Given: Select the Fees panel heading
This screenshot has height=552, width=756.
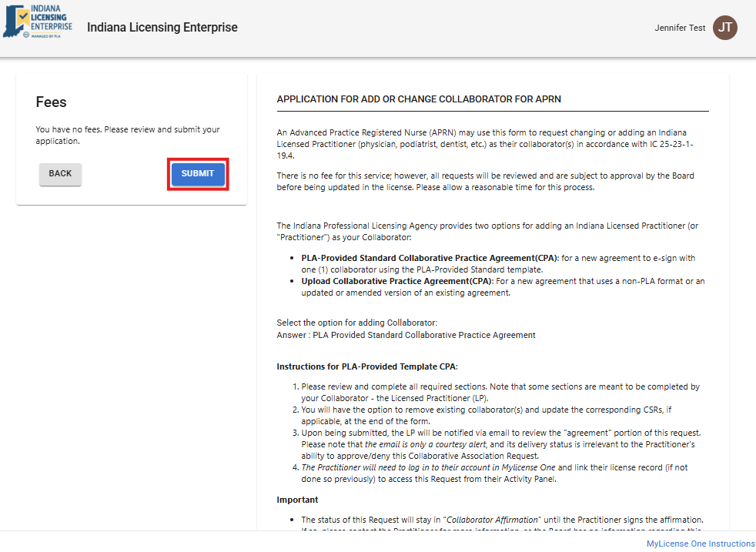Looking at the screenshot, I should click(x=52, y=102).
